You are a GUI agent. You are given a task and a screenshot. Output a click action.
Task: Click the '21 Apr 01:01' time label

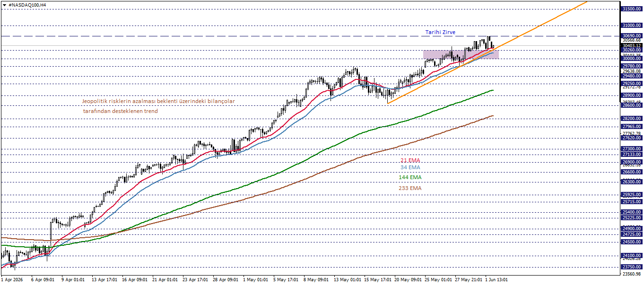[165, 280]
